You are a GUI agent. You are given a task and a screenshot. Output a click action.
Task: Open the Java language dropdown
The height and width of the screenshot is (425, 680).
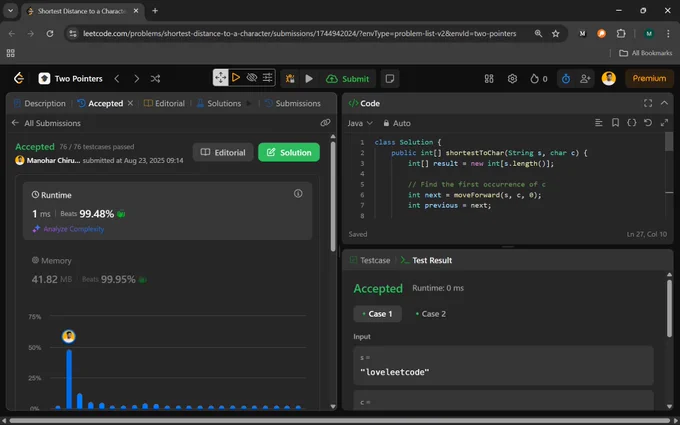coord(360,123)
